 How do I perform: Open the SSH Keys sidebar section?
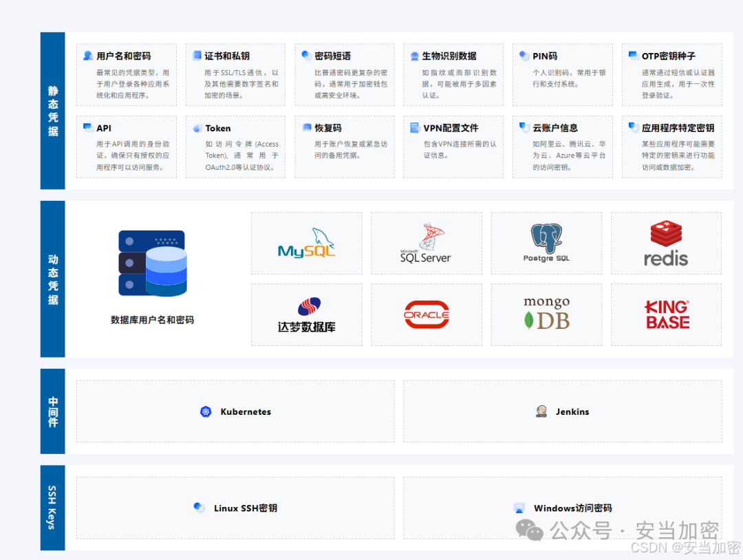53,508
